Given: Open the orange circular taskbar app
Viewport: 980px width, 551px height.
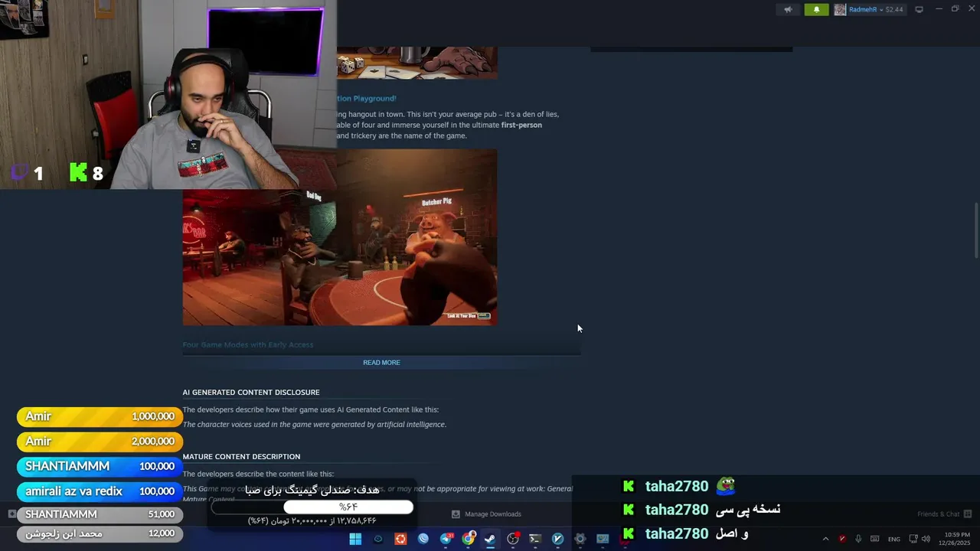Looking at the screenshot, I should pyautogui.click(x=400, y=539).
